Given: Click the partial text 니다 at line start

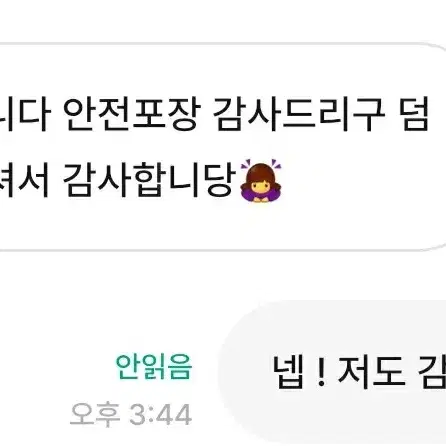Looking at the screenshot, I should point(25,115).
